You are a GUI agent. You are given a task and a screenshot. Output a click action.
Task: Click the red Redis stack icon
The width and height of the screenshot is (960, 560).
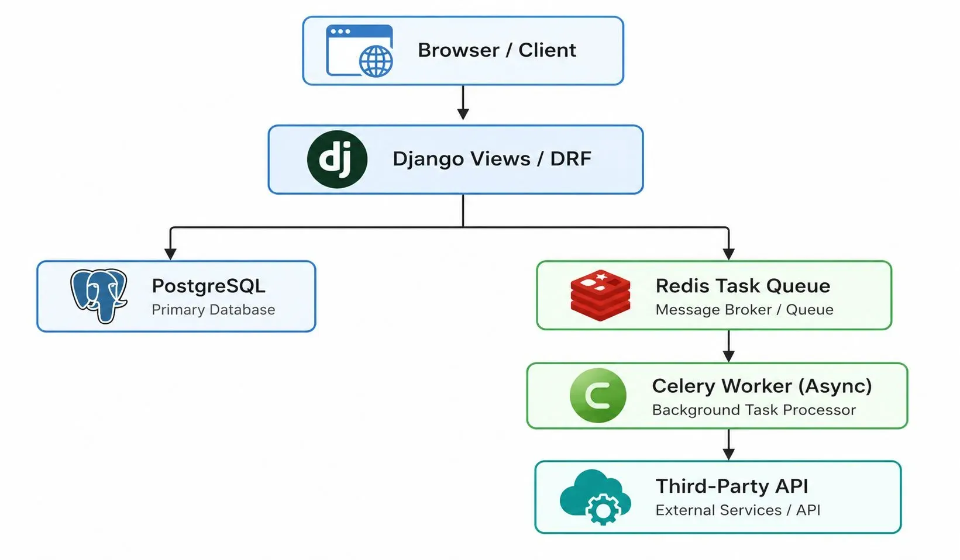[600, 295]
